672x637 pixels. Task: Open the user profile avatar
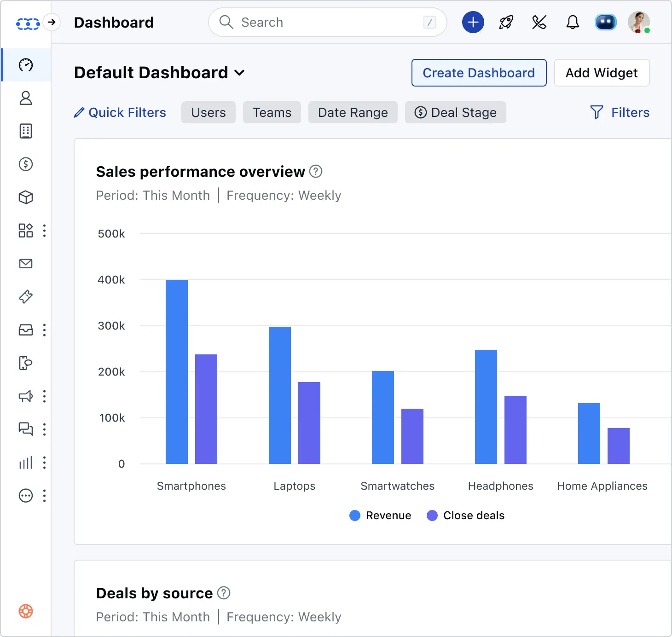pos(639,22)
